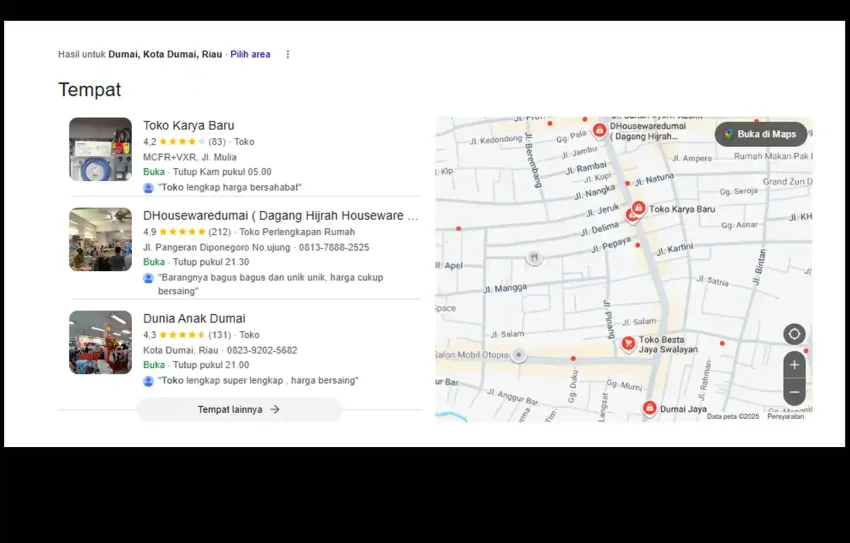This screenshot has width=850, height=543.
Task: Center map with my location icon
Action: point(794,334)
